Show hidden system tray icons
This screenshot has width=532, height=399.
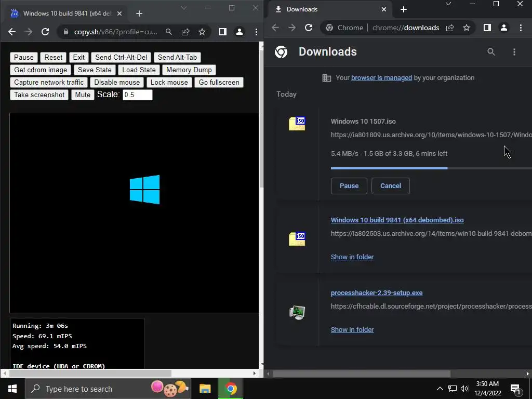440,389
